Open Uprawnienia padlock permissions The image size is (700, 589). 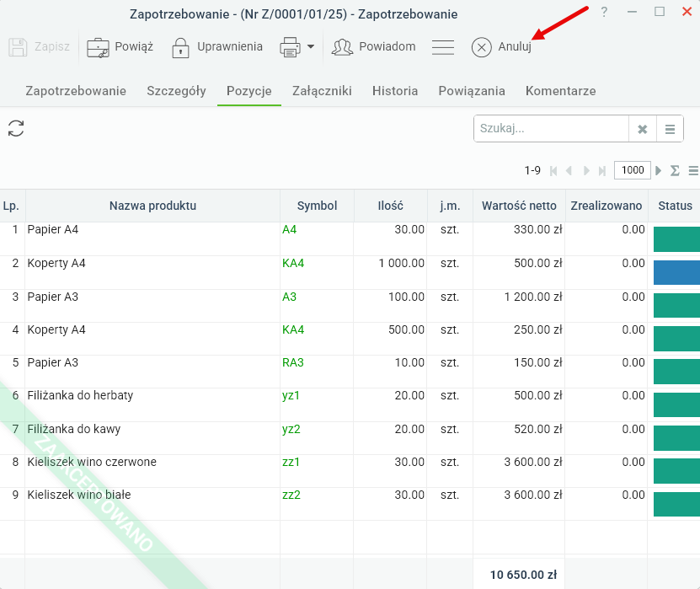click(x=217, y=47)
